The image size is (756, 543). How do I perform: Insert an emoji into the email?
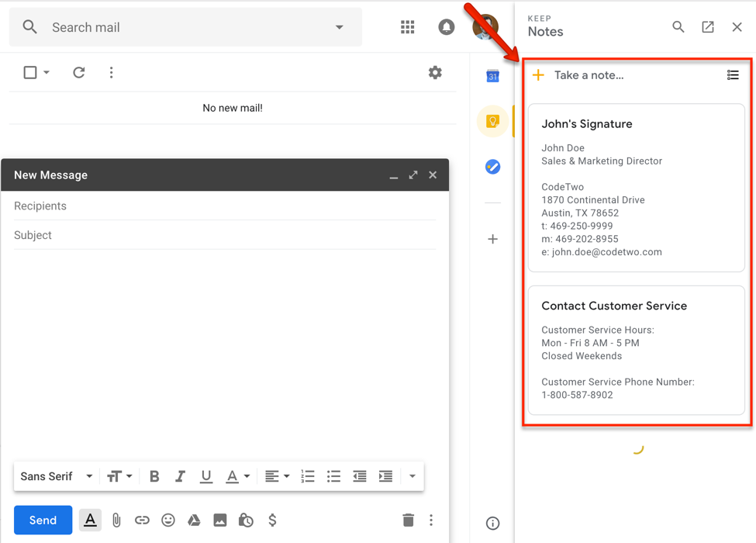point(168,521)
